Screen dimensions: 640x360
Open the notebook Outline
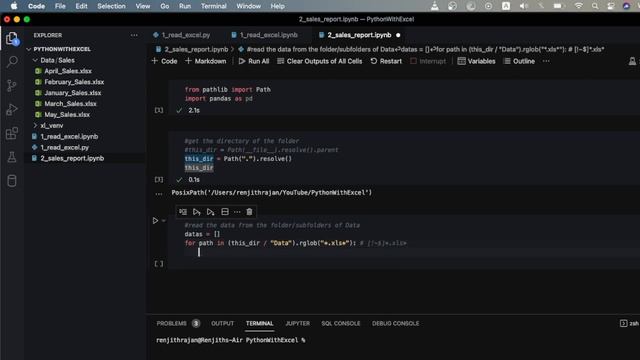519,61
